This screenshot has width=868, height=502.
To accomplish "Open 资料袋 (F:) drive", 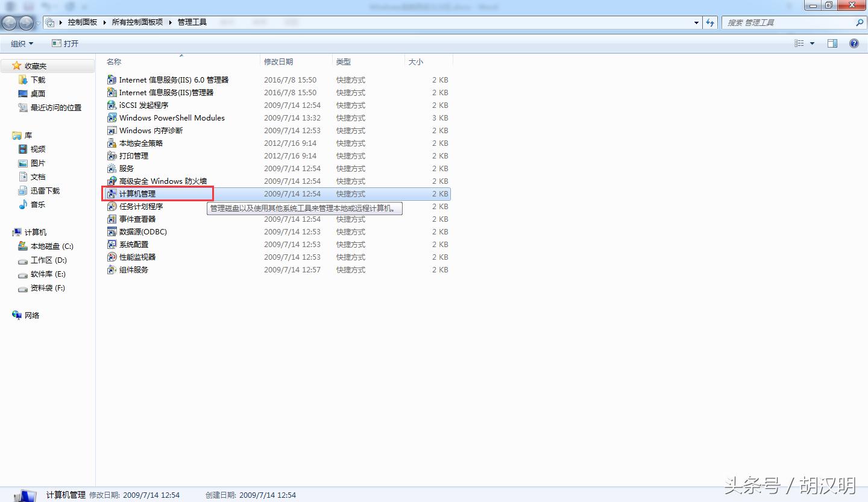I will click(x=48, y=287).
